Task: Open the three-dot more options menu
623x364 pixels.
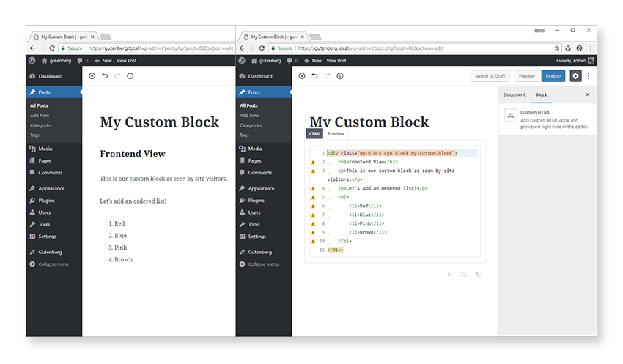Action: point(588,76)
